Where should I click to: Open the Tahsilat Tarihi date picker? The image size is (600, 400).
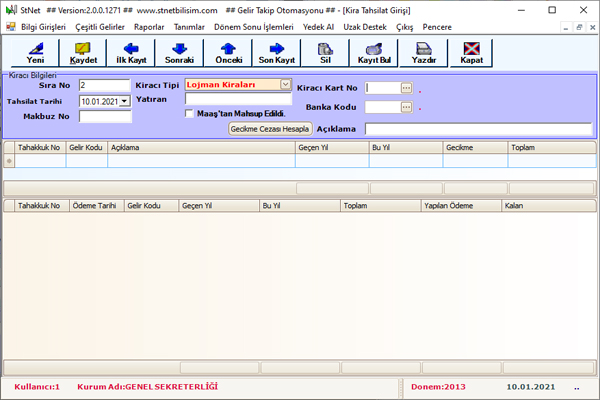125,101
